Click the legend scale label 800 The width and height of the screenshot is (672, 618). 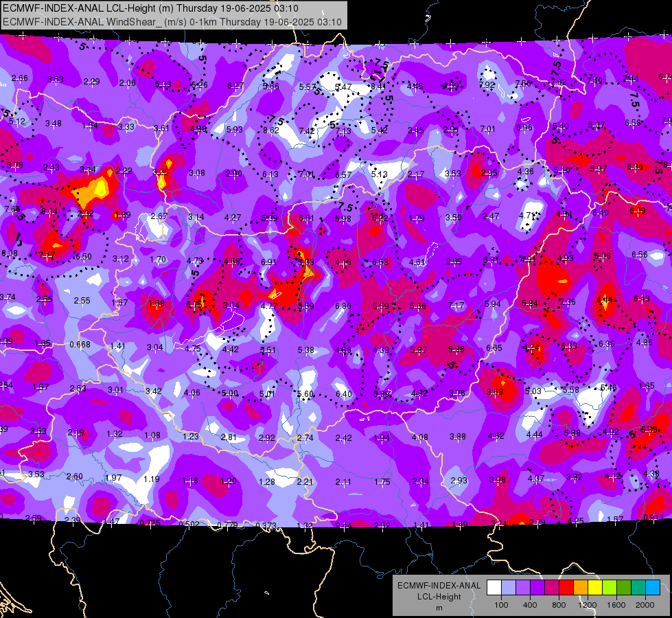(x=559, y=605)
